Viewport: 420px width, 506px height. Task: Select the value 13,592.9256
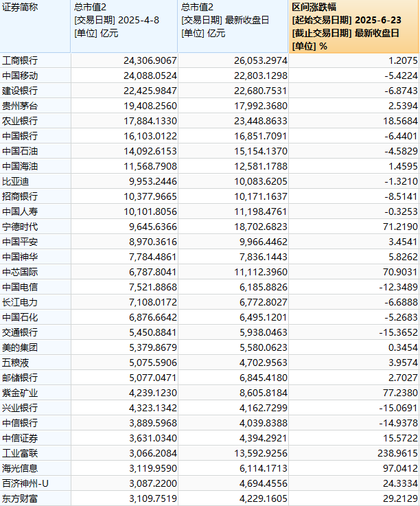click(x=261, y=453)
